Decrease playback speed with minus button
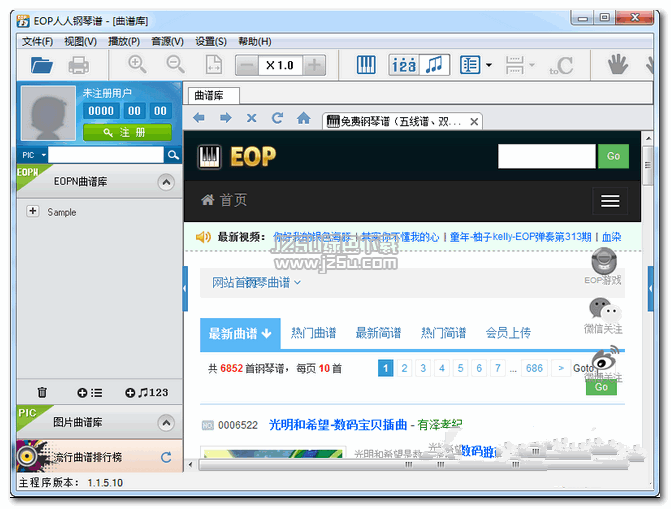Screen dimensions: 671x509 (x=246, y=65)
